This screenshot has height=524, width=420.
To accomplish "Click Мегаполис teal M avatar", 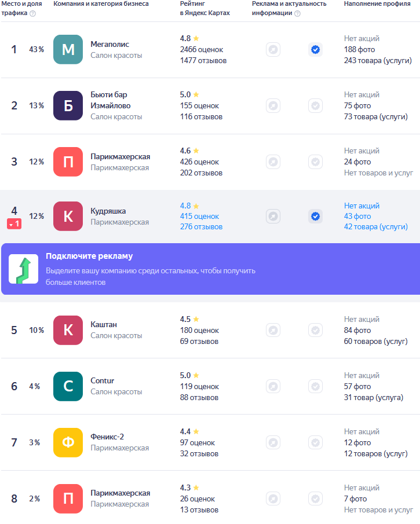I will pos(68,49).
